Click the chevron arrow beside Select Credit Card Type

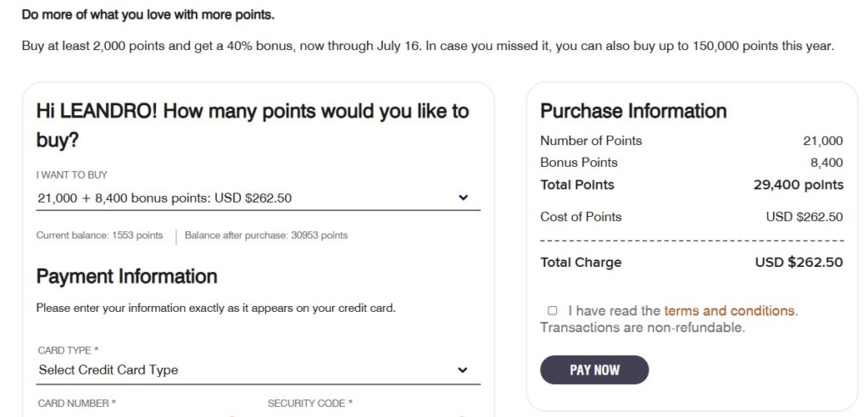(x=463, y=370)
